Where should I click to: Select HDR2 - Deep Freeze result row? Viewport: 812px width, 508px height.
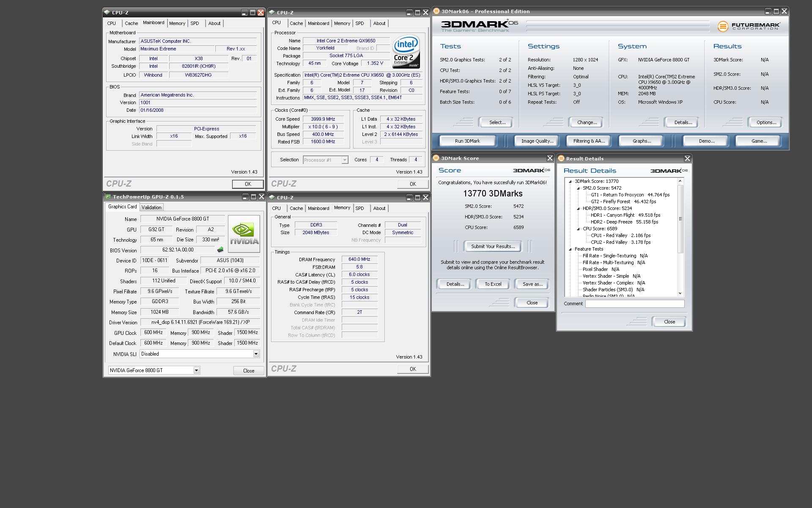click(x=624, y=222)
